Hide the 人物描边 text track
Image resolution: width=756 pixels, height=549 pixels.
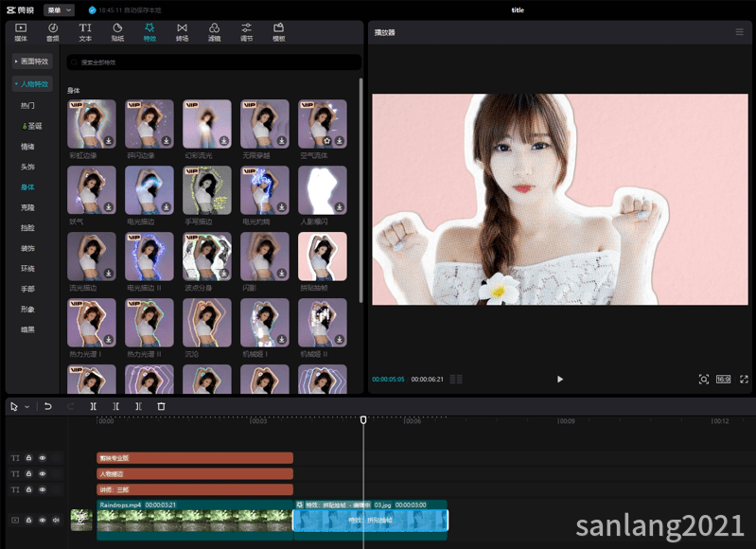43,473
